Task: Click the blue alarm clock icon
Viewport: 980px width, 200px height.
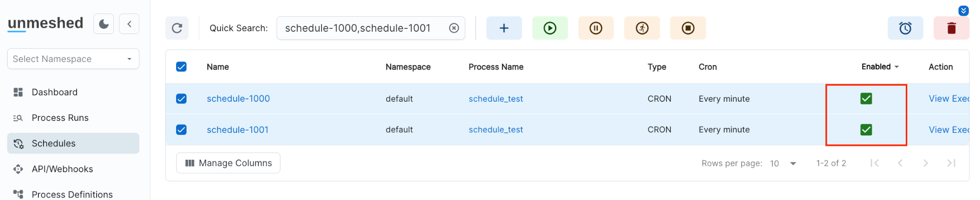Action: point(905,28)
